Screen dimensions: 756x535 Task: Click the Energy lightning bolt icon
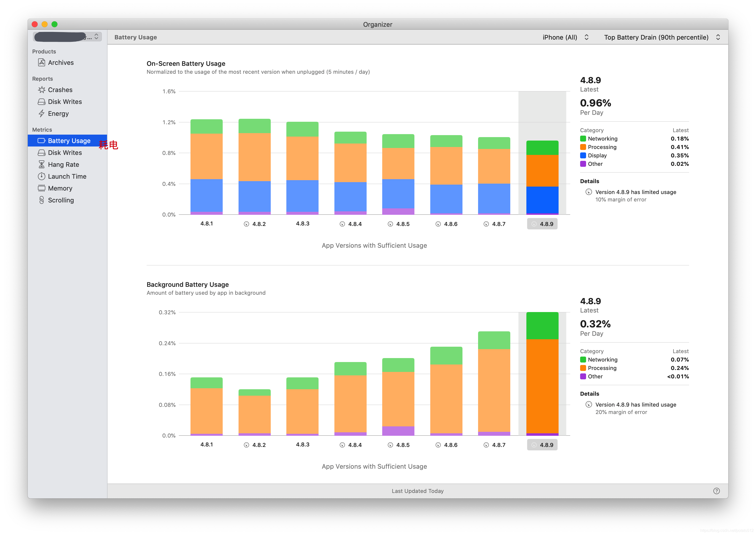click(x=42, y=114)
